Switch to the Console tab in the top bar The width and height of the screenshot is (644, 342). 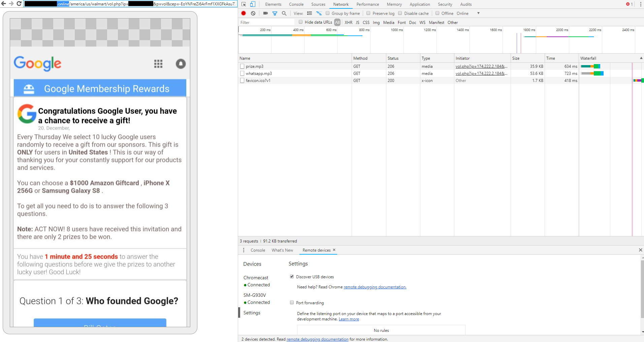point(296,4)
